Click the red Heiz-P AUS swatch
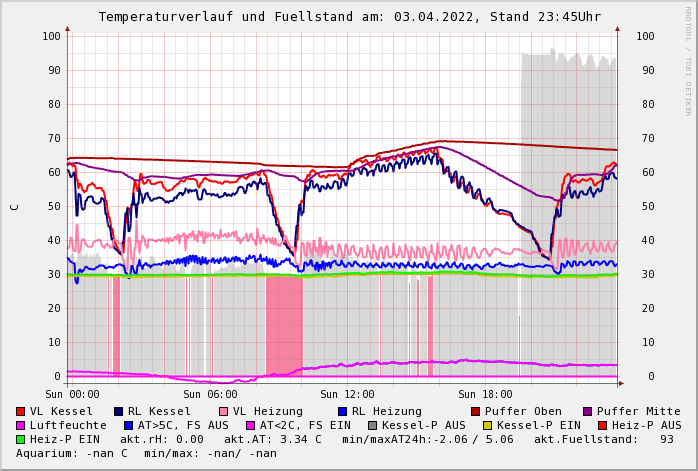 602,426
